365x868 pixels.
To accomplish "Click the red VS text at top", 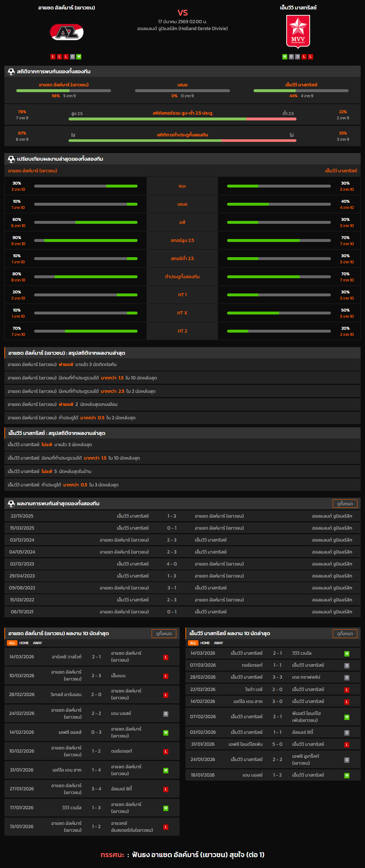I will click(x=182, y=13).
